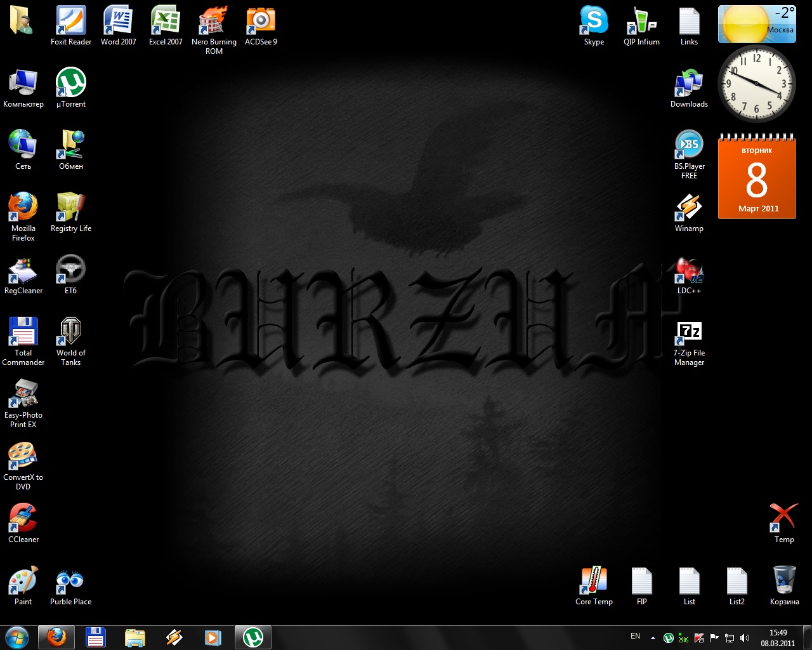Click the calendar gadget showing вторник 8
Screen dimensions: 812x650
coord(757,177)
